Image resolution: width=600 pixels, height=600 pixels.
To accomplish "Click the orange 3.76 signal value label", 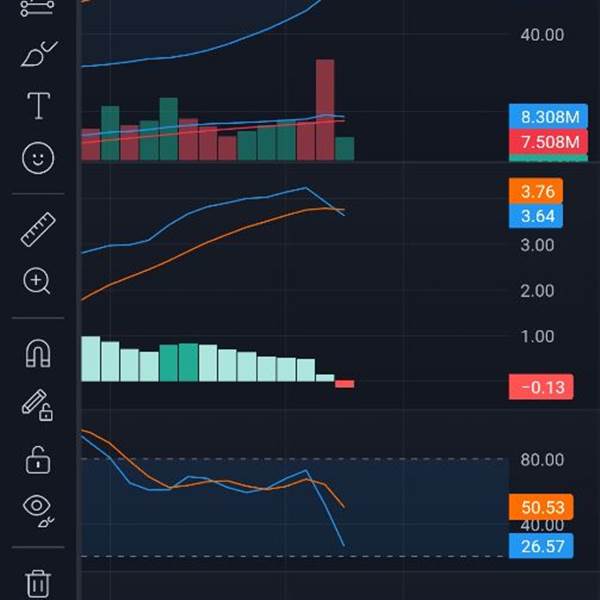I will pyautogui.click(x=536, y=191).
